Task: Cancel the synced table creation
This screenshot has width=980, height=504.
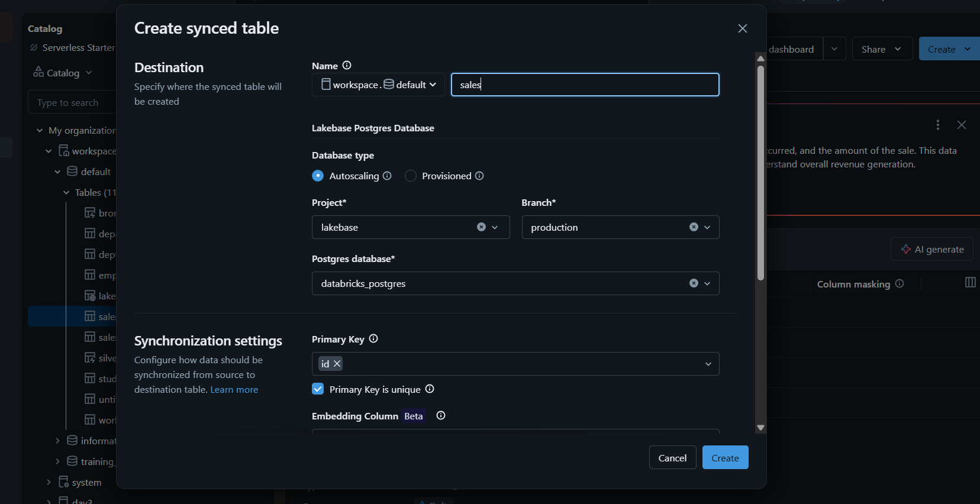Action: click(672, 458)
